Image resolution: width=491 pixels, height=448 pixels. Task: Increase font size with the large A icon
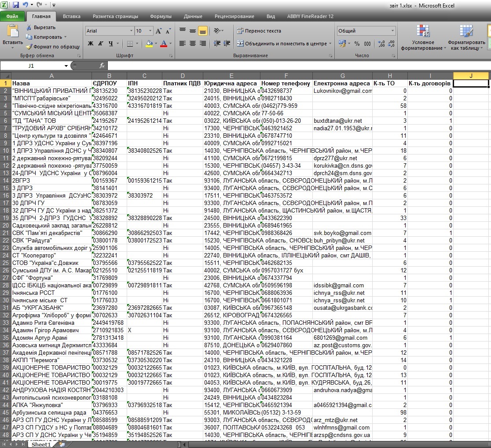159,31
